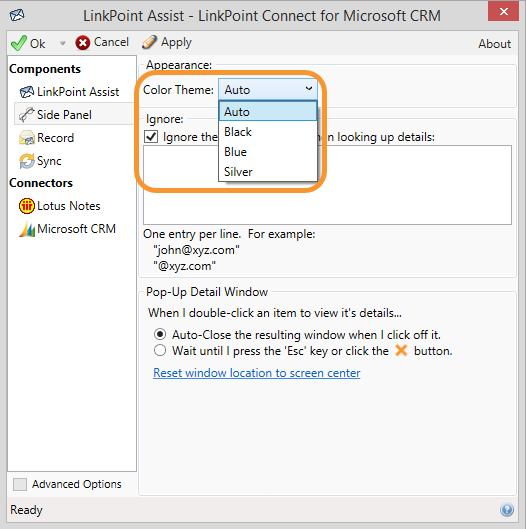Enable the Advanced Options checkbox
526x529 pixels.
20,484
